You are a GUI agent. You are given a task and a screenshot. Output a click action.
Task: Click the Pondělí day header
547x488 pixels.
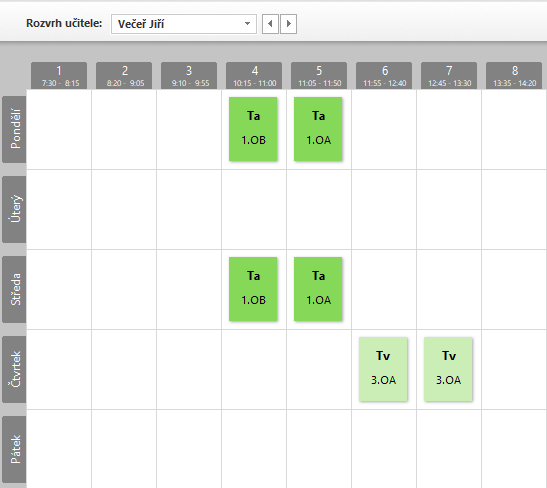coord(14,129)
